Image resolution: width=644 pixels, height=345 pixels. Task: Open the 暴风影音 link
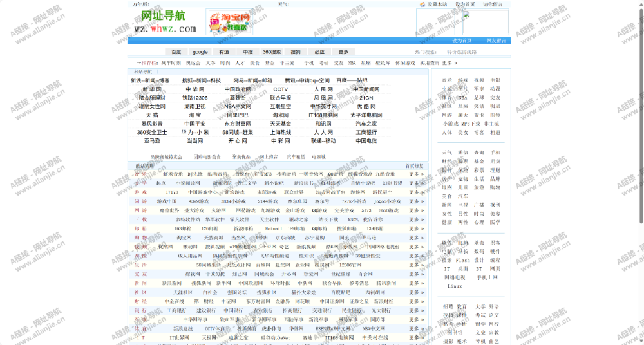[152, 124]
